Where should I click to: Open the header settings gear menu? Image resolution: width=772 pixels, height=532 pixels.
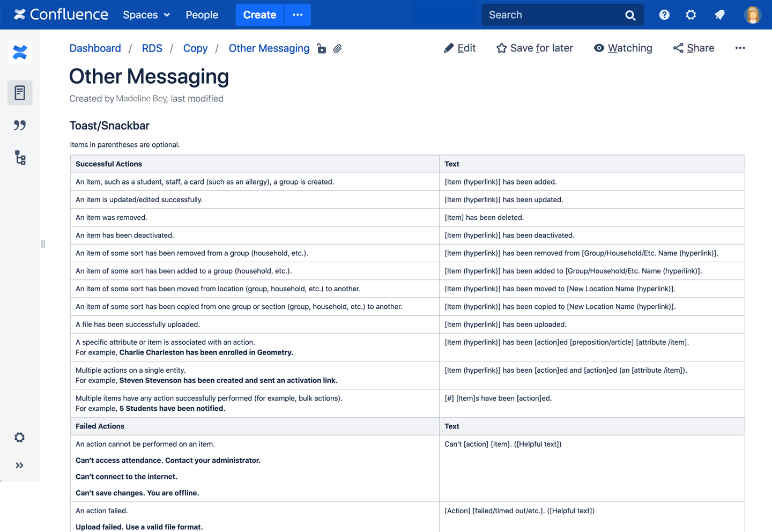[691, 14]
